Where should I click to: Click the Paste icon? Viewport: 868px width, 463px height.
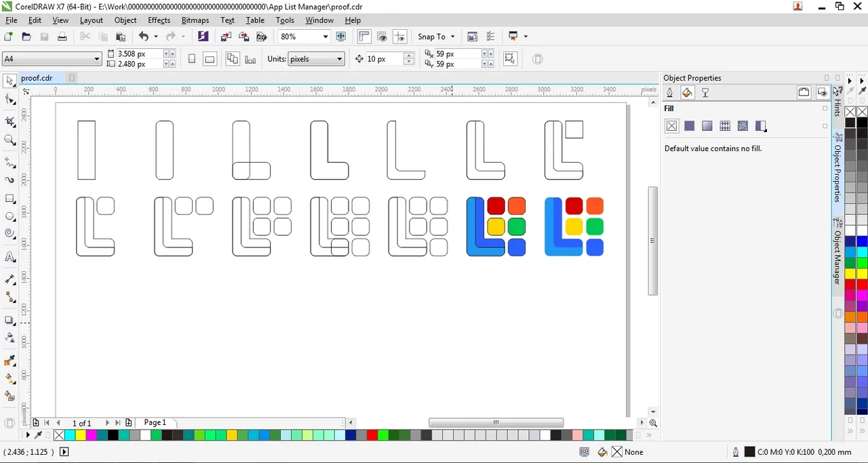[x=121, y=37]
